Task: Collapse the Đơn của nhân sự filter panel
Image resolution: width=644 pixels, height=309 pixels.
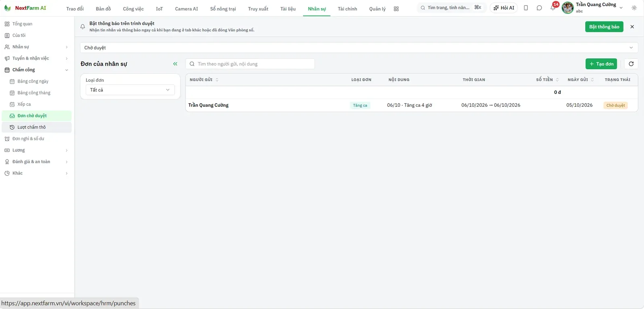Action: coord(175,64)
